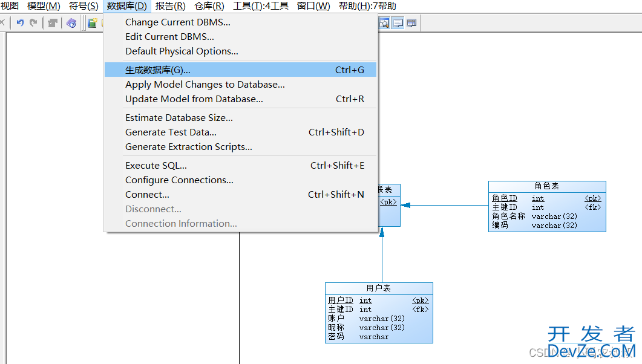Open the 窗口(W) menu
642x364 pixels.
pos(313,6)
